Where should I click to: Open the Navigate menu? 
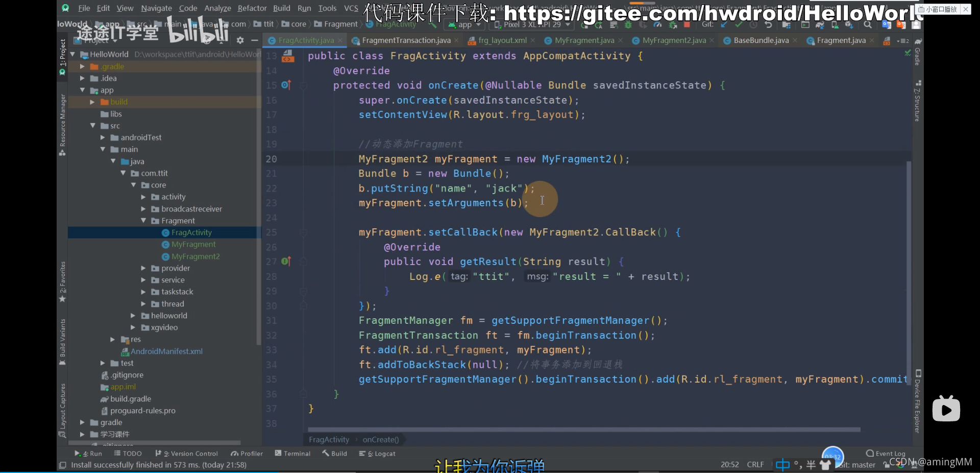point(156,8)
